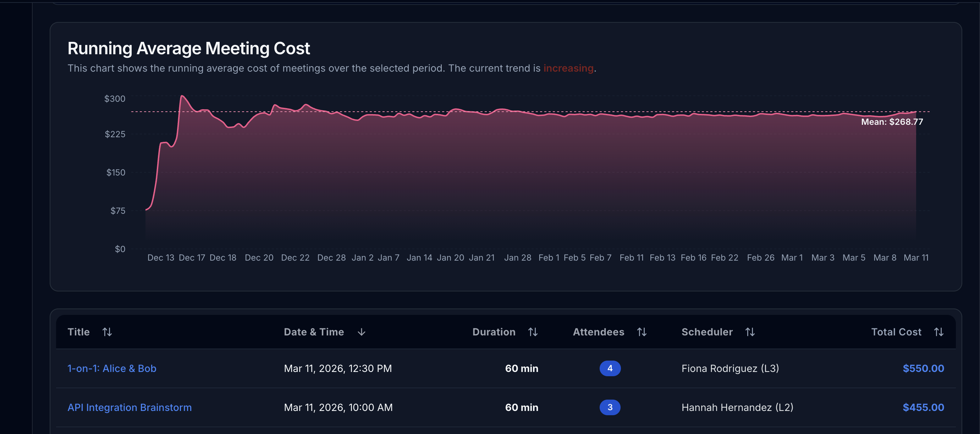Click the Date & Time sort arrow
The image size is (980, 434).
(x=362, y=332)
